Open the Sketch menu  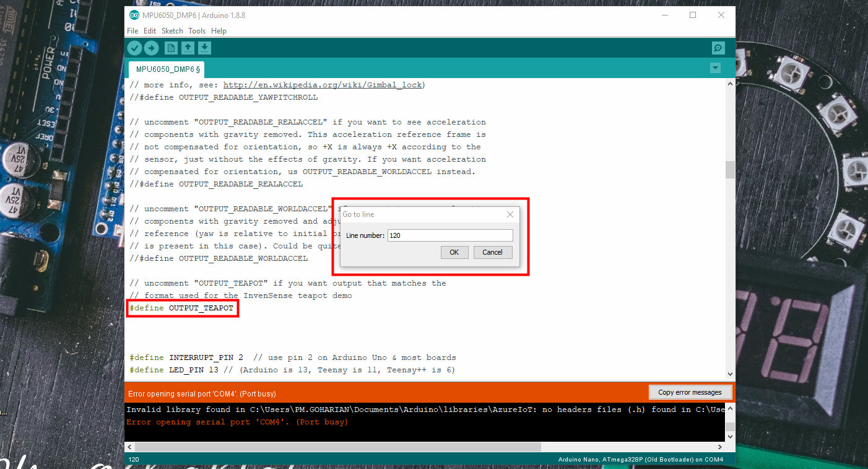pyautogui.click(x=172, y=31)
